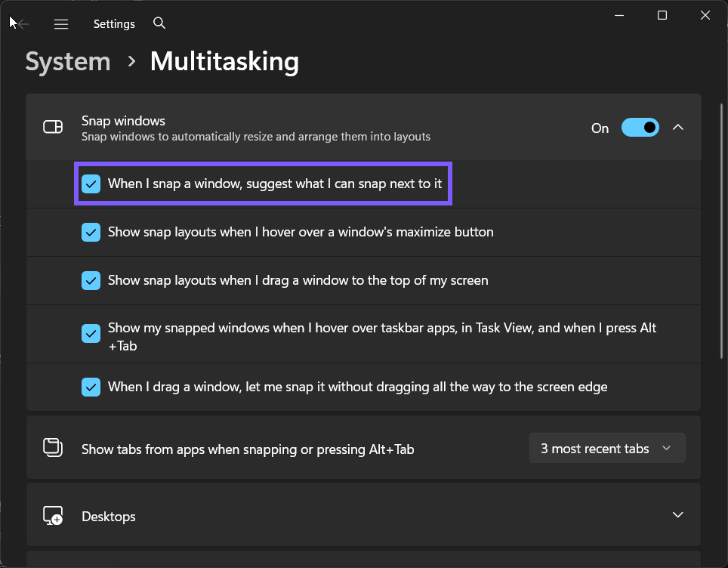Click the Snap windows layout icon
This screenshot has height=568, width=728.
pos(53,127)
